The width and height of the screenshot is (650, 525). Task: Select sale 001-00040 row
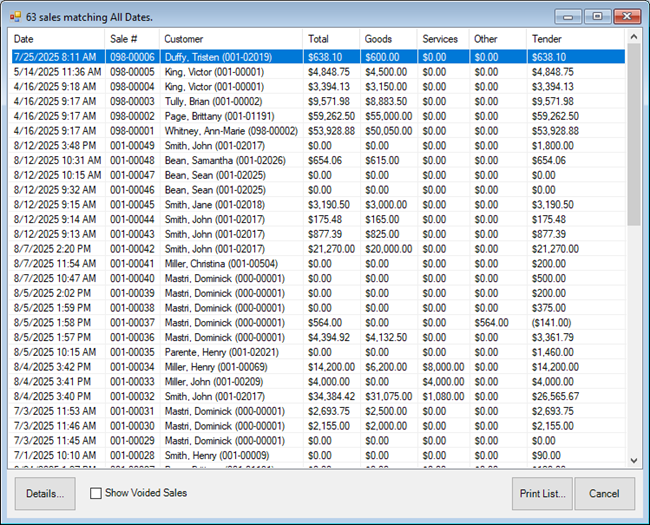(x=318, y=278)
